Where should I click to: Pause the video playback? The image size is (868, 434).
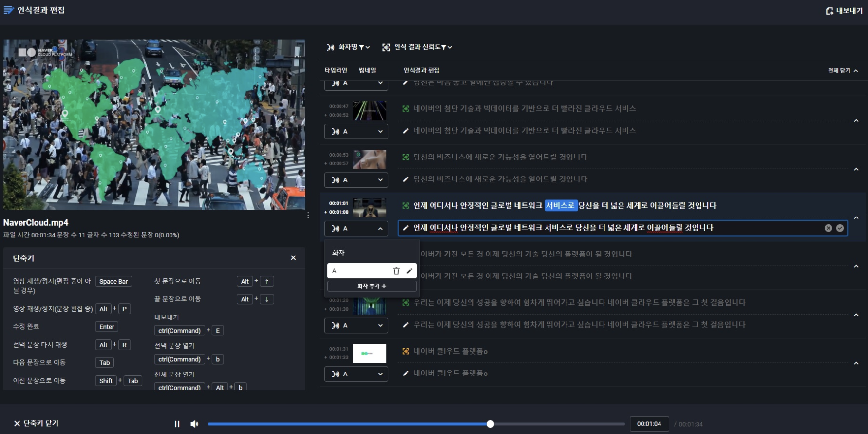(177, 424)
